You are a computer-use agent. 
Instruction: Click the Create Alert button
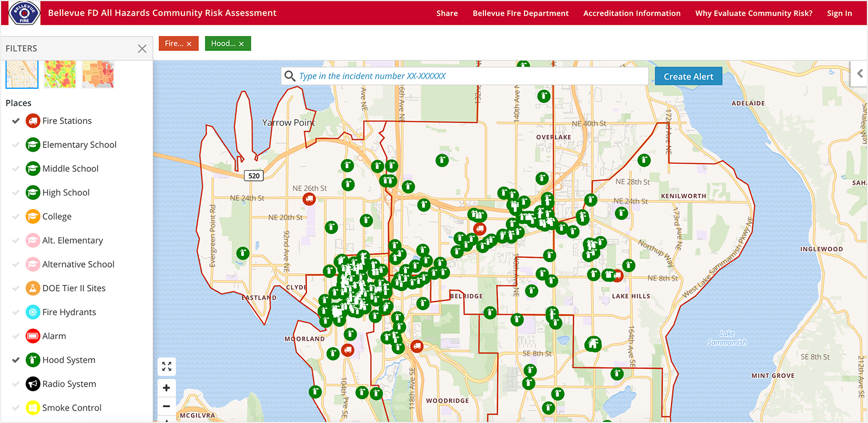pyautogui.click(x=688, y=76)
